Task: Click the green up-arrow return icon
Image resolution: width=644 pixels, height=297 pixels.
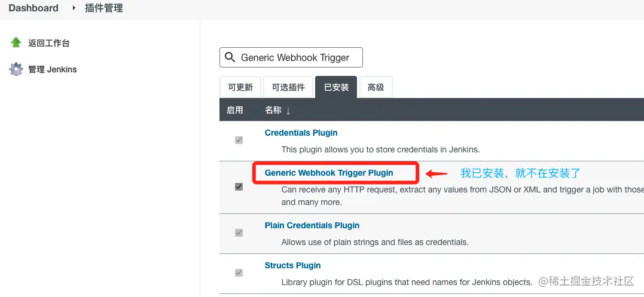Action: [16, 42]
